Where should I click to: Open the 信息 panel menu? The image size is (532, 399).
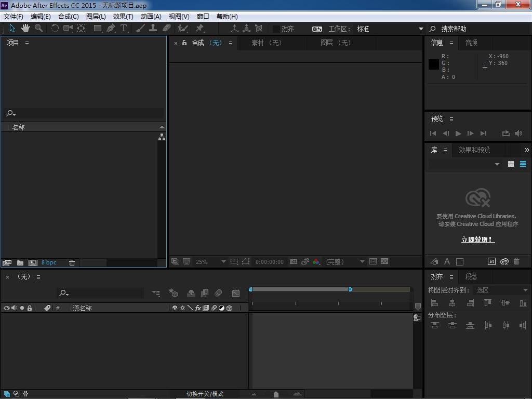pos(451,43)
